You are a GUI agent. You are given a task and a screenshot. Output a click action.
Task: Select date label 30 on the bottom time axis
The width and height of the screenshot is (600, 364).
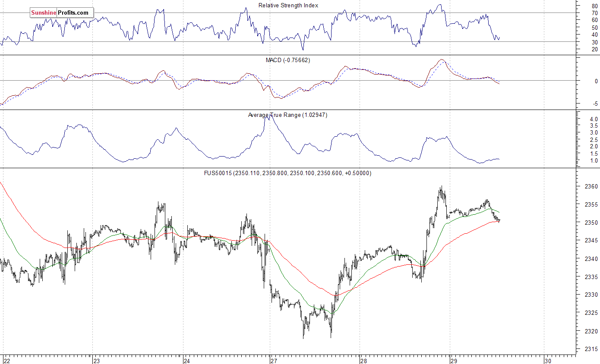coord(548,361)
